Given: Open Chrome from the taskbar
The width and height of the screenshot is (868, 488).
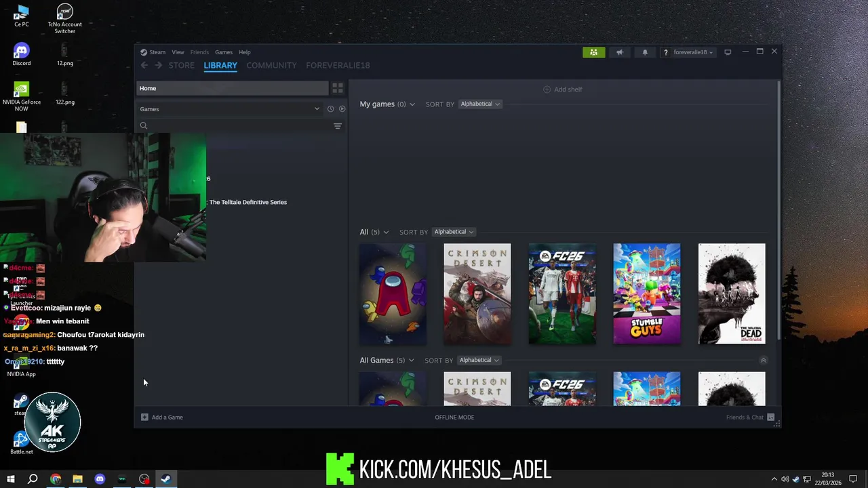Looking at the screenshot, I should (x=56, y=479).
